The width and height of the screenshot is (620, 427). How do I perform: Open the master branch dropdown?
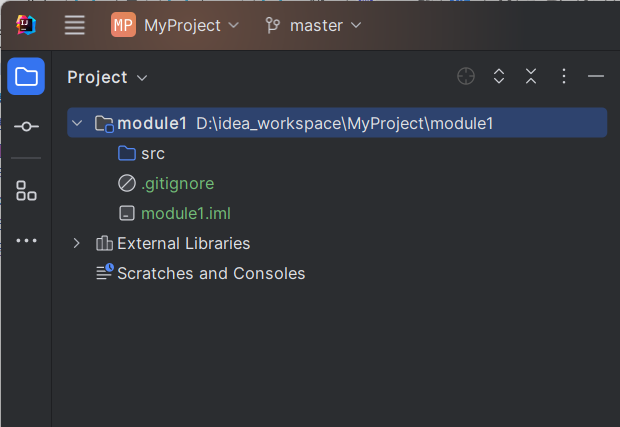click(x=313, y=25)
